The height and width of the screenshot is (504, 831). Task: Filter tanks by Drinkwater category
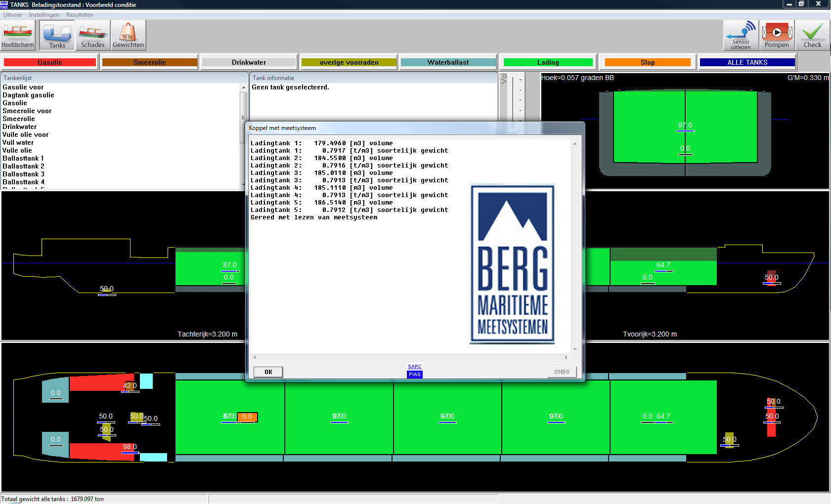[249, 62]
